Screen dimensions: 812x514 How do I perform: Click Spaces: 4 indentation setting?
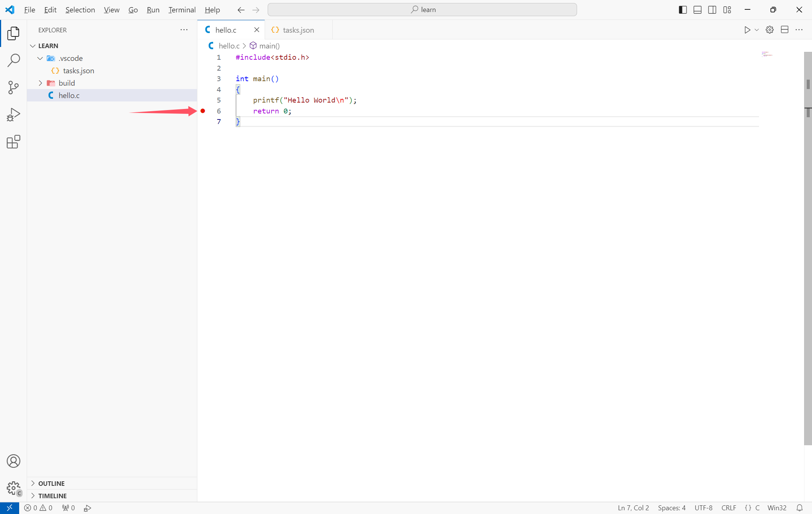pyautogui.click(x=672, y=508)
